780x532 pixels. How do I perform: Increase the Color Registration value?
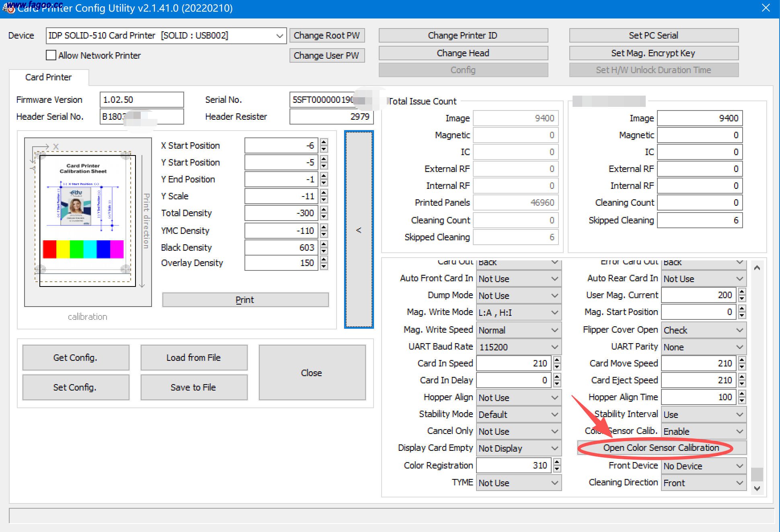(x=557, y=462)
